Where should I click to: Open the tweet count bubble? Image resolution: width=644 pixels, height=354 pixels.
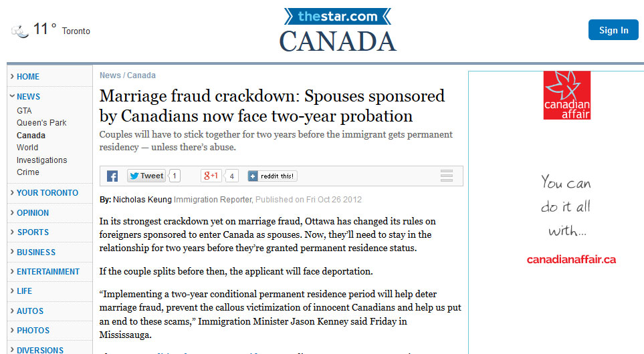click(x=175, y=176)
